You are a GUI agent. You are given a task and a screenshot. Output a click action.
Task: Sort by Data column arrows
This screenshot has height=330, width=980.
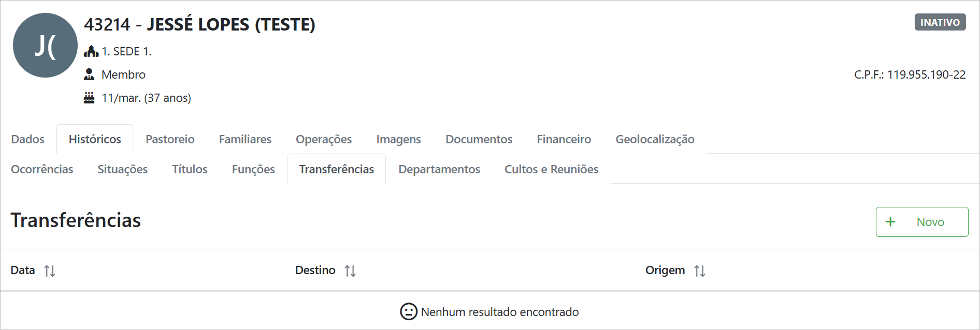[x=50, y=271]
